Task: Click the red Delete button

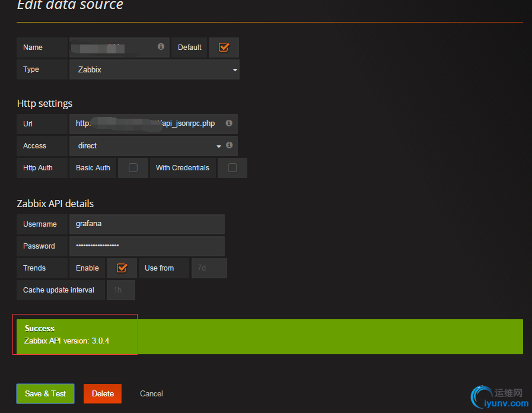Action: click(x=103, y=393)
